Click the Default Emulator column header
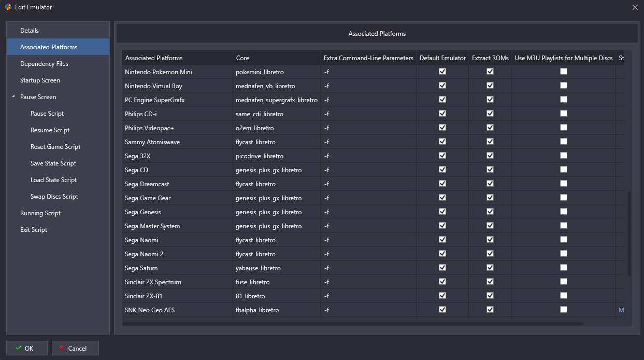644x360 pixels. tap(442, 58)
